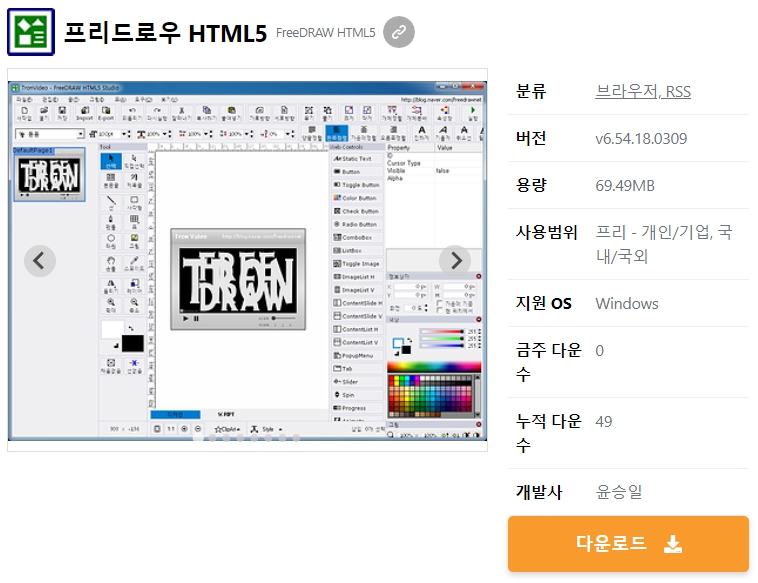Click the developer name 윤승일
The image size is (758, 583).
(x=619, y=492)
